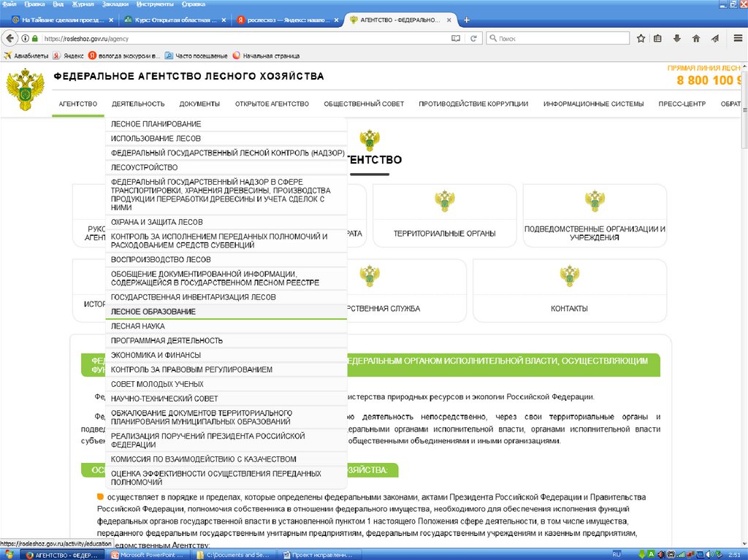Click the Поиск search field
Image resolution: width=748 pixels, height=560 pixels.
[x=558, y=39]
